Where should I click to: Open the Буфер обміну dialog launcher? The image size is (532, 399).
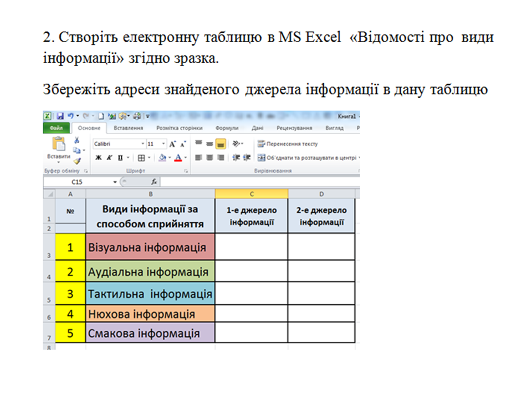click(x=86, y=171)
